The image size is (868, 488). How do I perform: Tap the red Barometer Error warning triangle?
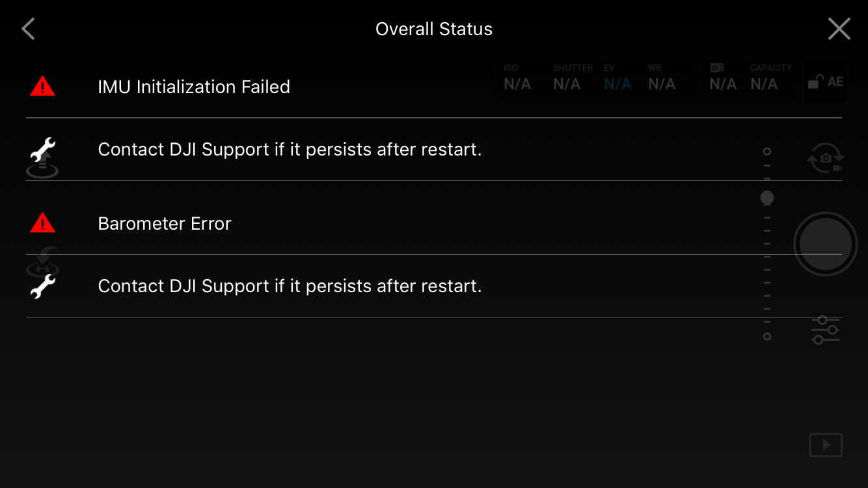point(43,223)
